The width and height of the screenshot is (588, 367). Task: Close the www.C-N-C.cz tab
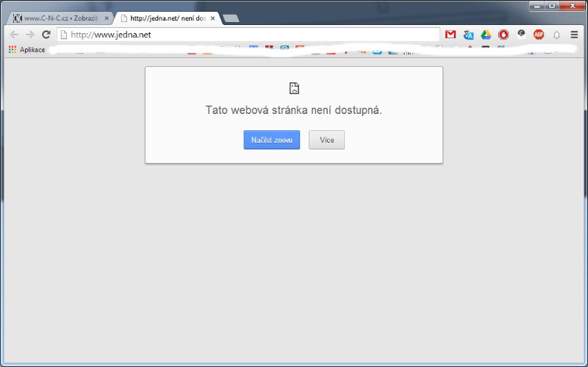coord(107,18)
